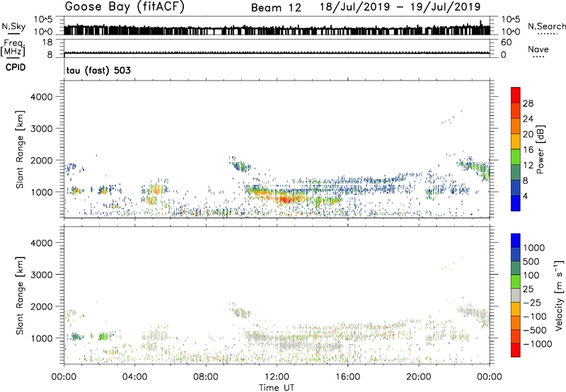Image resolution: width=566 pixels, height=392 pixels.
Task: Click the '12' label on Power color bar
Action: click(x=528, y=166)
